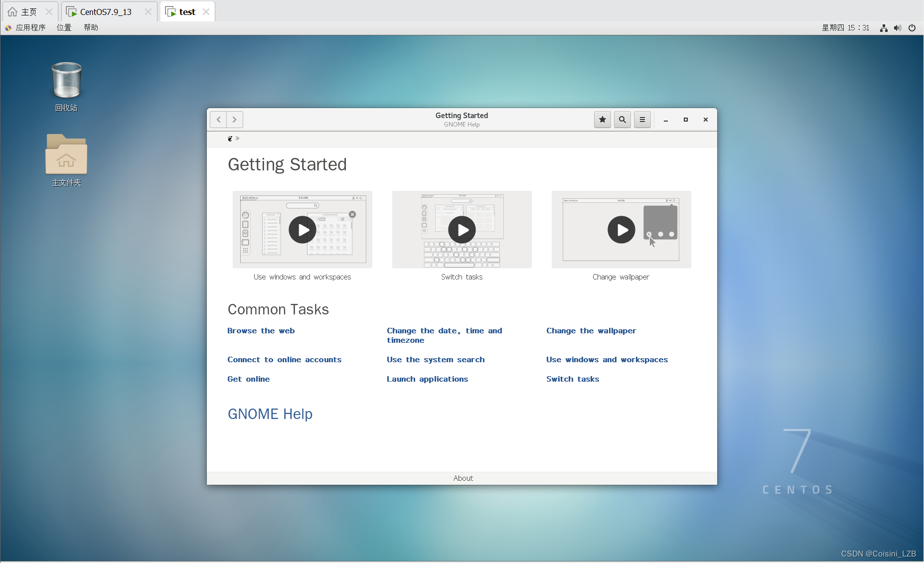Viewport: 924px width, 563px height.
Task: Minimize the Getting Started window
Action: (666, 120)
